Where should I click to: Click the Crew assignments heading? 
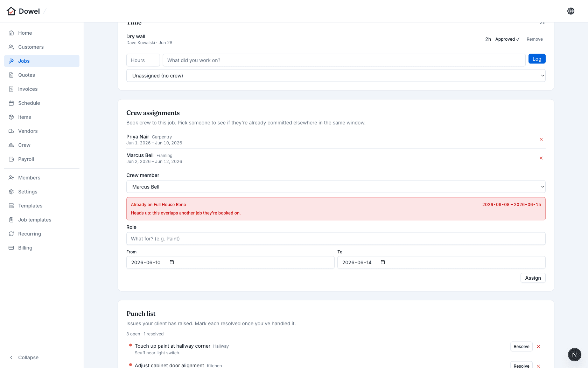[153, 113]
